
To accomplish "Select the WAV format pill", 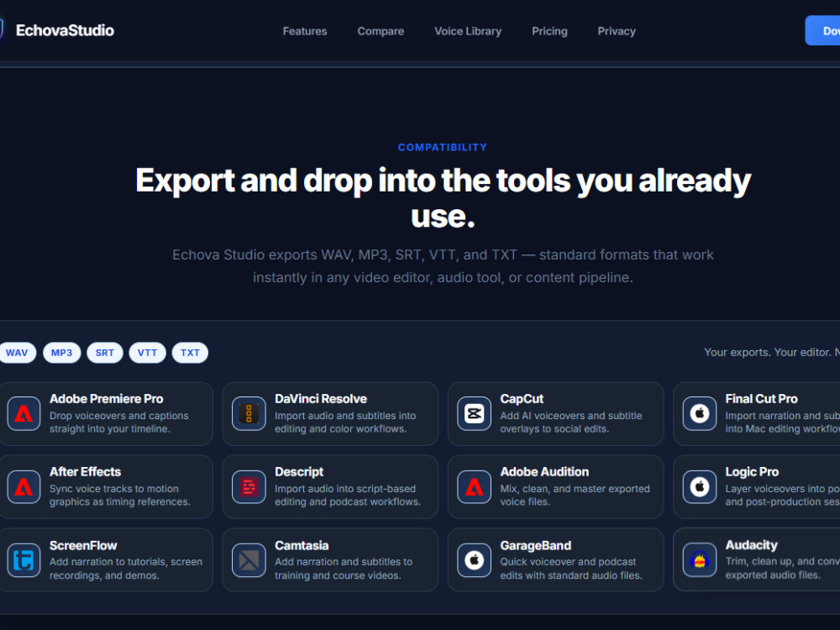I will [17, 353].
